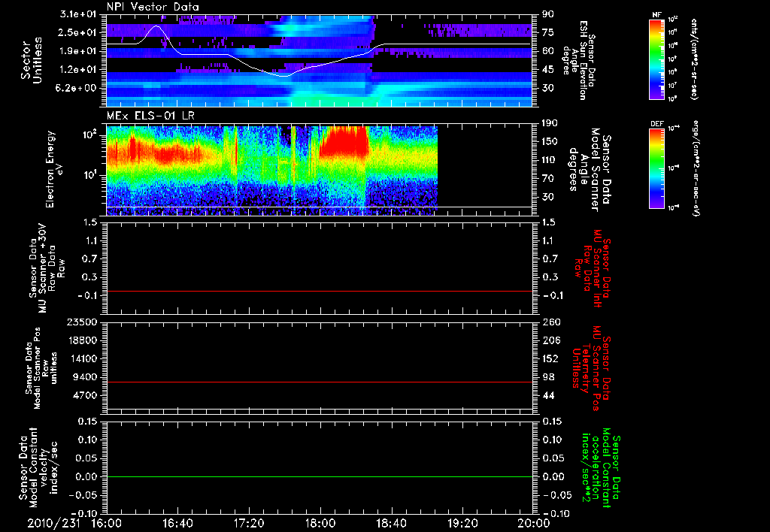Select the "98" telemetry tick label
This screenshot has width=770, height=532.
548,377
